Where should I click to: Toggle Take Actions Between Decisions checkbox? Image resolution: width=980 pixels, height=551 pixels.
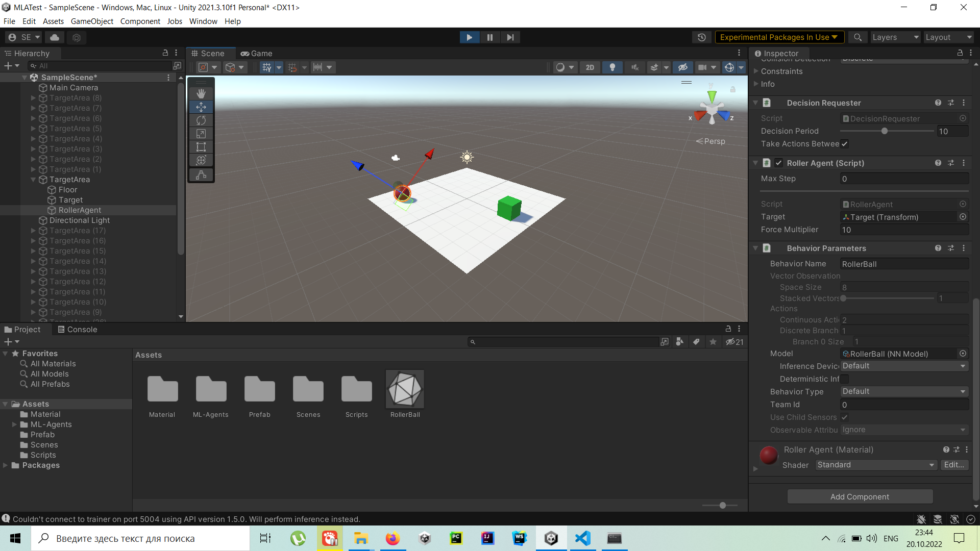tap(845, 144)
